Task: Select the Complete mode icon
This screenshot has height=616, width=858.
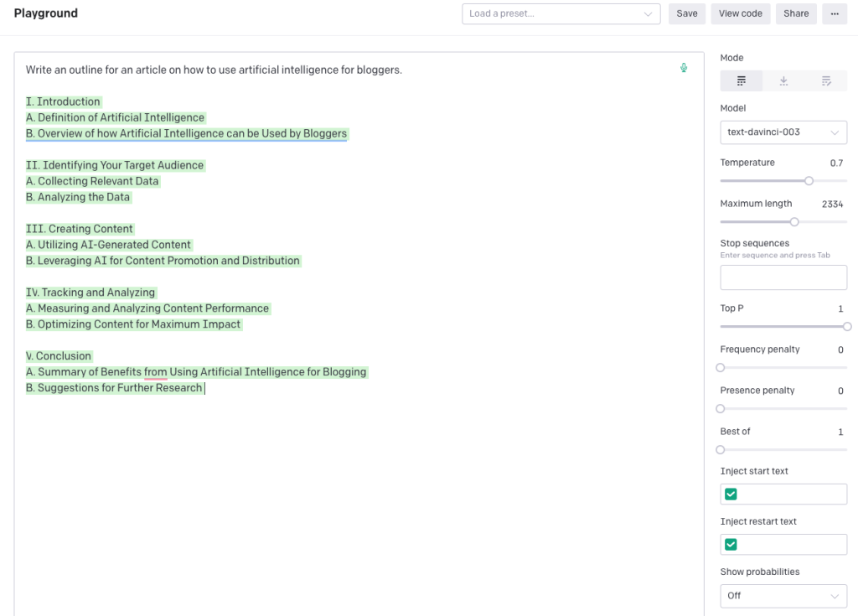Action: 742,81
